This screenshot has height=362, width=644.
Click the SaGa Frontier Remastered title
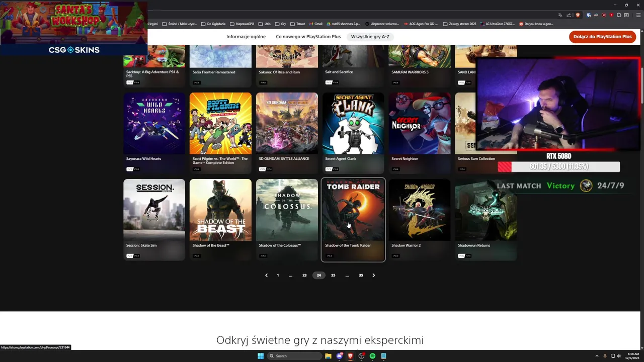point(214,72)
